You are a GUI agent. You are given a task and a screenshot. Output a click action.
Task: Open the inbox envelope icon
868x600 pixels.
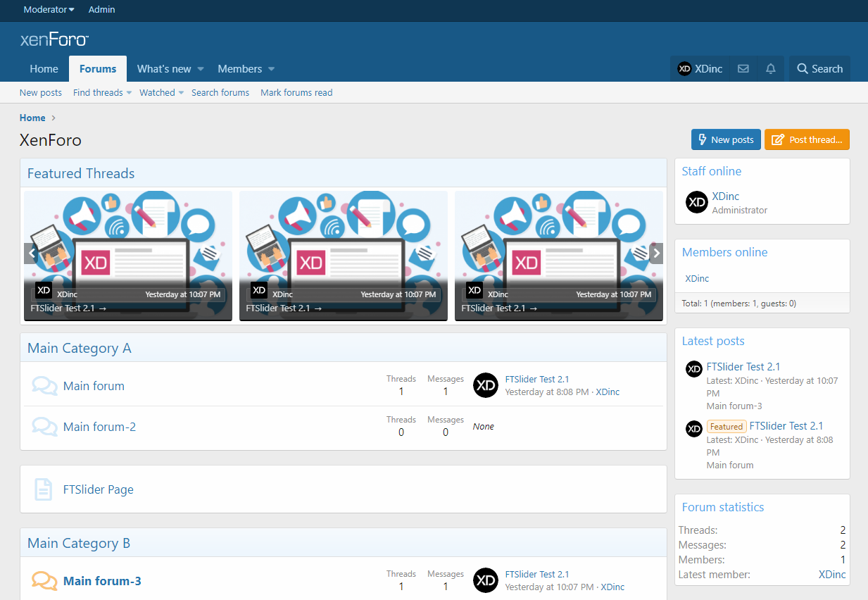point(743,69)
